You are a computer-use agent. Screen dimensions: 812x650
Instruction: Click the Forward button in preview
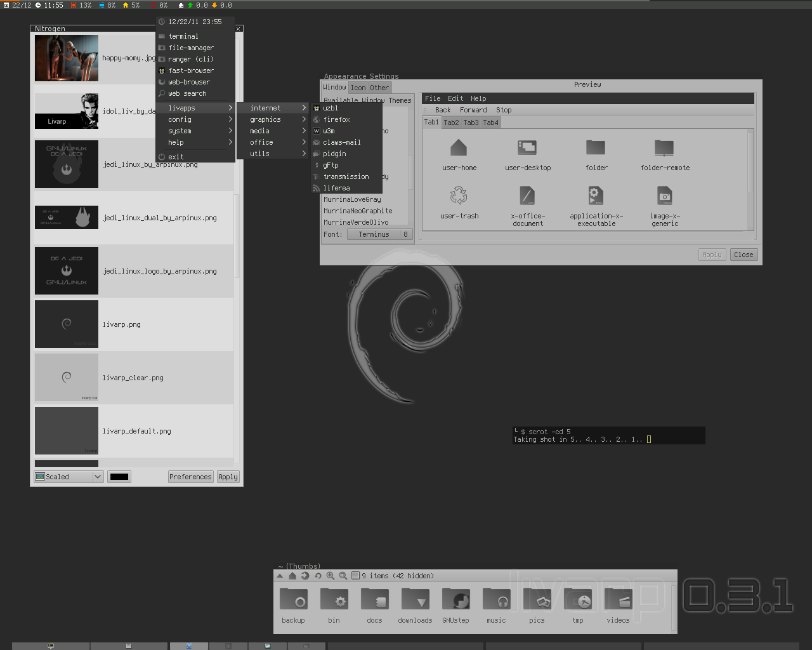473,110
